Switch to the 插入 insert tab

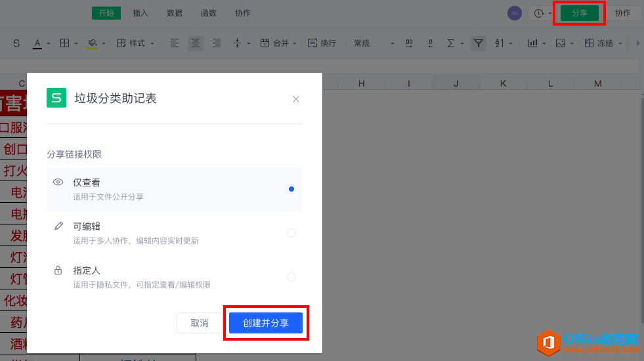tap(140, 13)
